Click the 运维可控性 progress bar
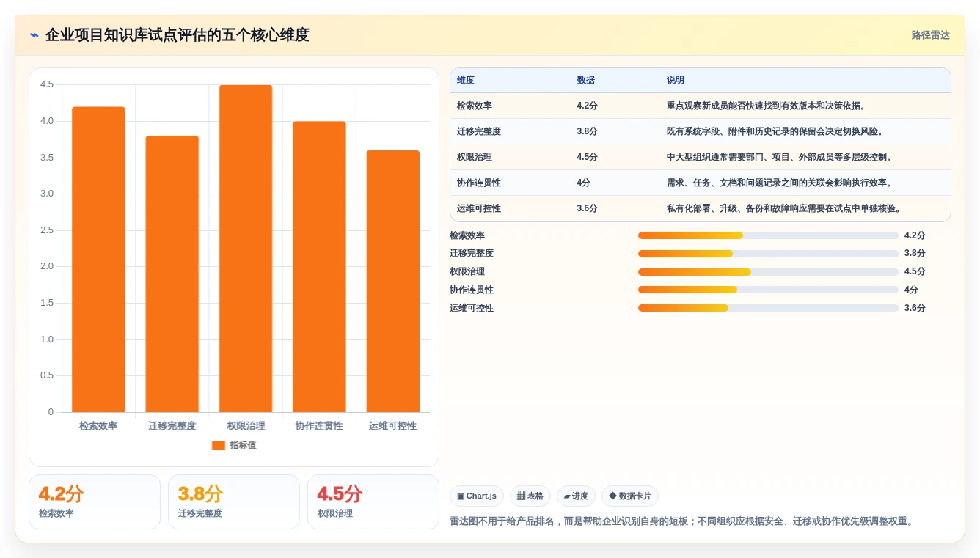Screen dimensions: 980x558 [x=768, y=308]
